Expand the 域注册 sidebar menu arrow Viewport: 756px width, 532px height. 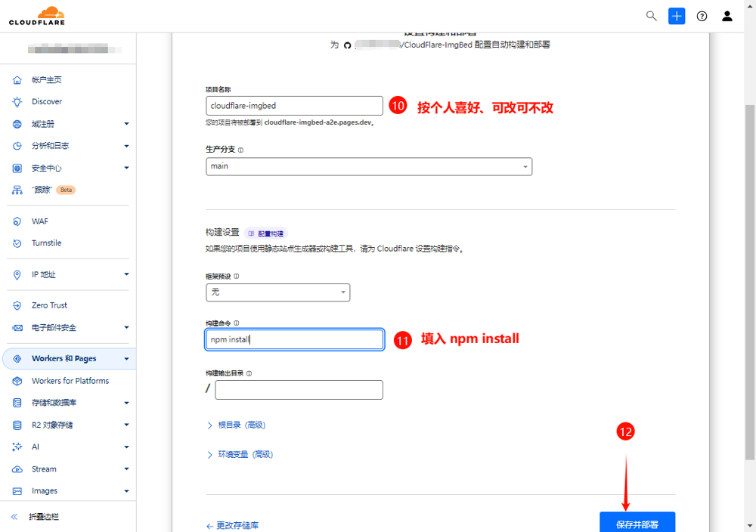click(x=126, y=124)
